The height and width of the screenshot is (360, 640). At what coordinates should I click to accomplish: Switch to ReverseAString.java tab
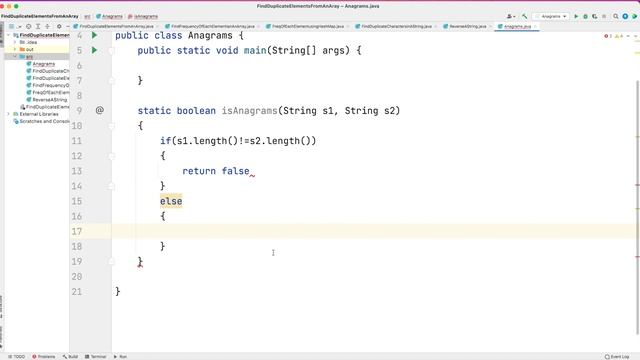pyautogui.click(x=468, y=26)
